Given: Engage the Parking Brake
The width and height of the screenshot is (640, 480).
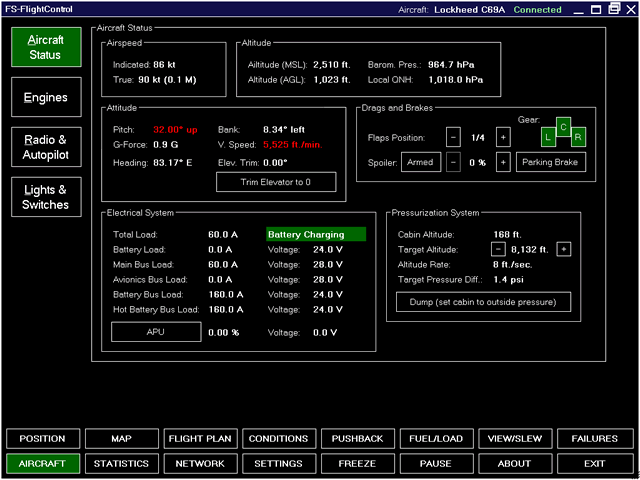Looking at the screenshot, I should click(x=551, y=163).
